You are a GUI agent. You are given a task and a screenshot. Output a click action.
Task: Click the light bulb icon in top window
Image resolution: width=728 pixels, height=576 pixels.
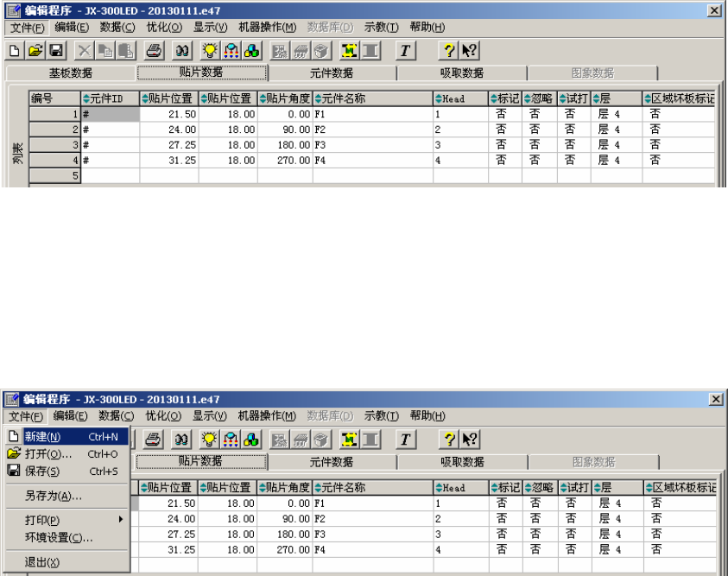click(x=210, y=51)
